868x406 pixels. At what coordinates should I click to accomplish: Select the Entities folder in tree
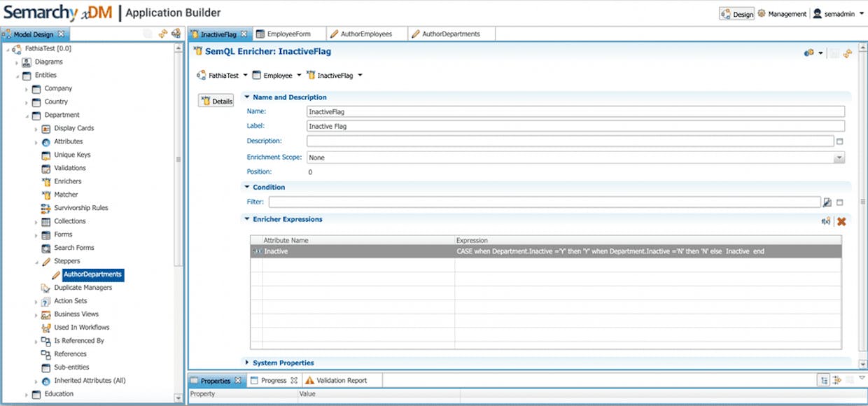[x=45, y=75]
